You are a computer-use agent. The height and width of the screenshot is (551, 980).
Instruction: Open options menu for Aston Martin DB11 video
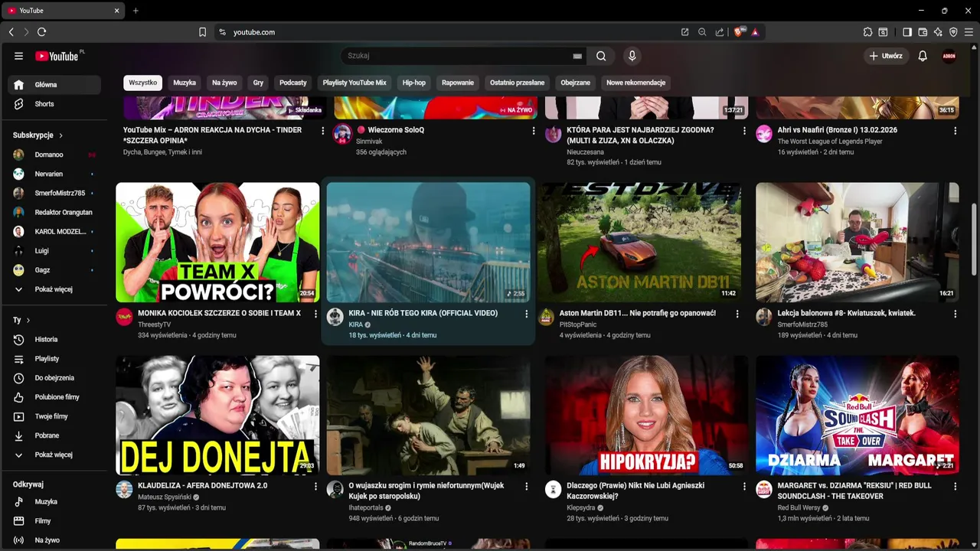point(737,314)
